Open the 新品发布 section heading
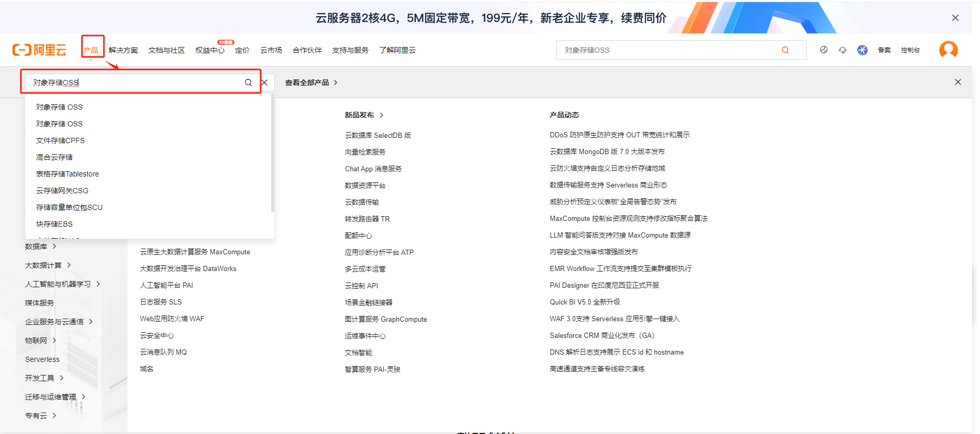Viewport: 980px width, 434px height. point(364,115)
